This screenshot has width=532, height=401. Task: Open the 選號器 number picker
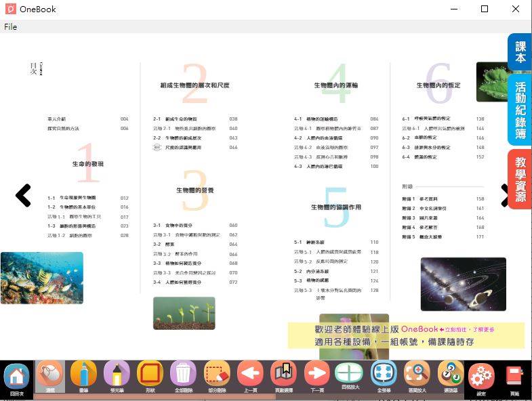point(451,377)
